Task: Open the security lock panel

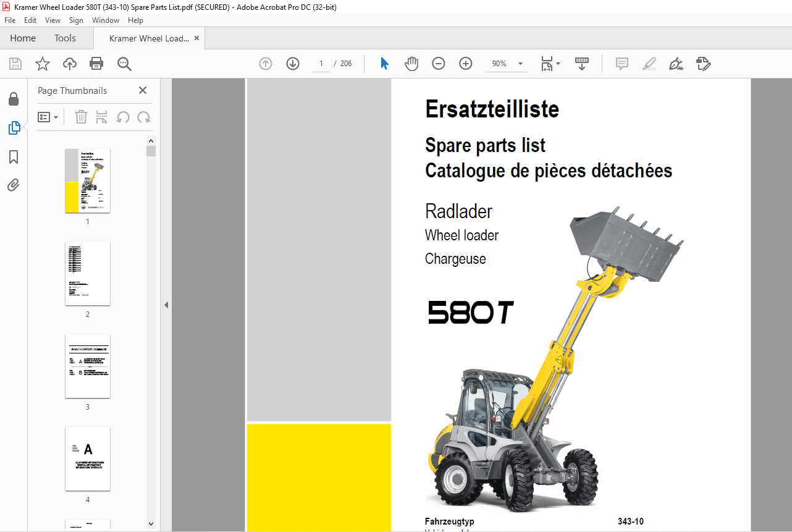Action: click(14, 99)
